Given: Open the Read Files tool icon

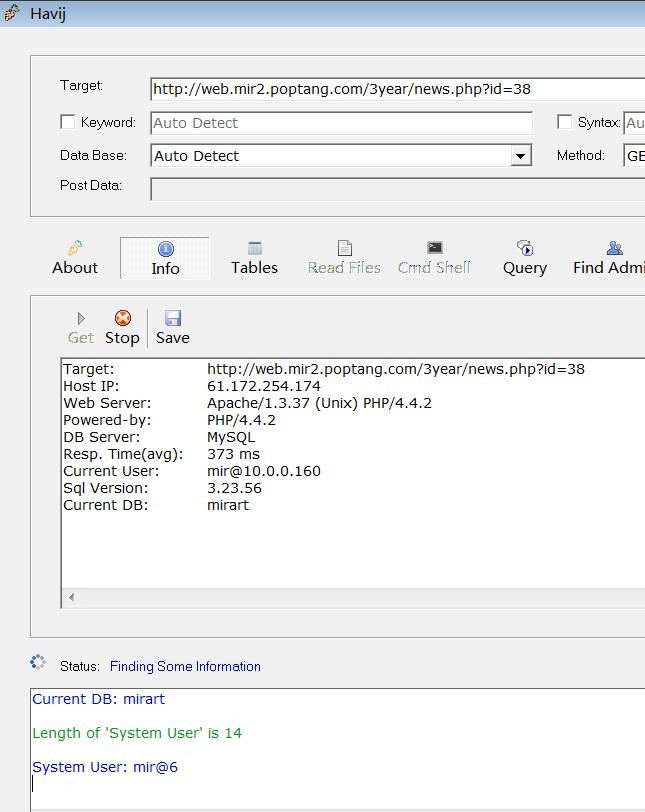Looking at the screenshot, I should pos(345,248).
